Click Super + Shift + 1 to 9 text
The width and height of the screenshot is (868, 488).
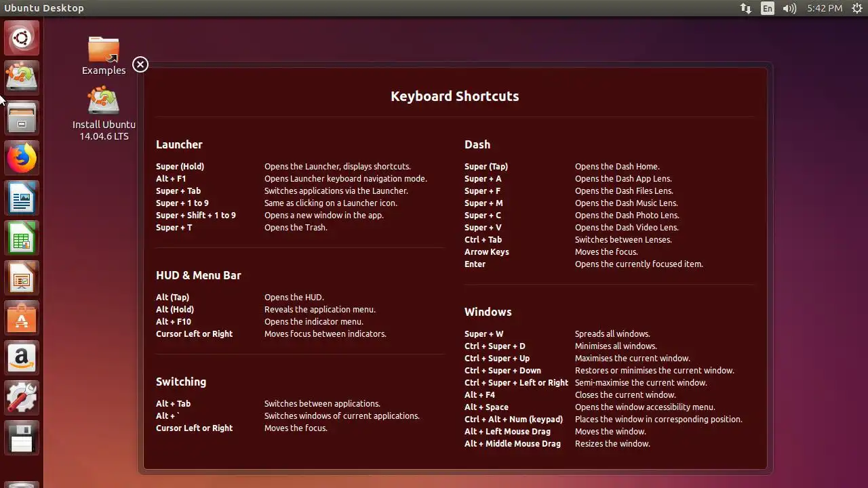coord(196,216)
